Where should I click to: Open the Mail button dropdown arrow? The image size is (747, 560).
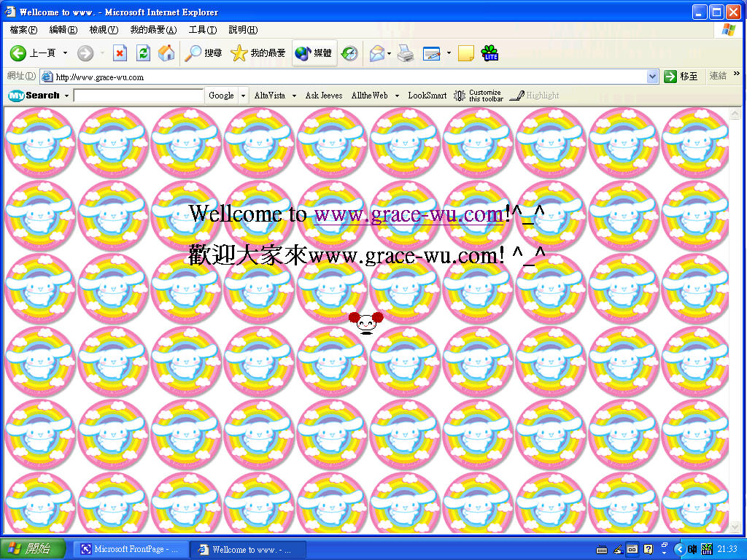coord(390,52)
